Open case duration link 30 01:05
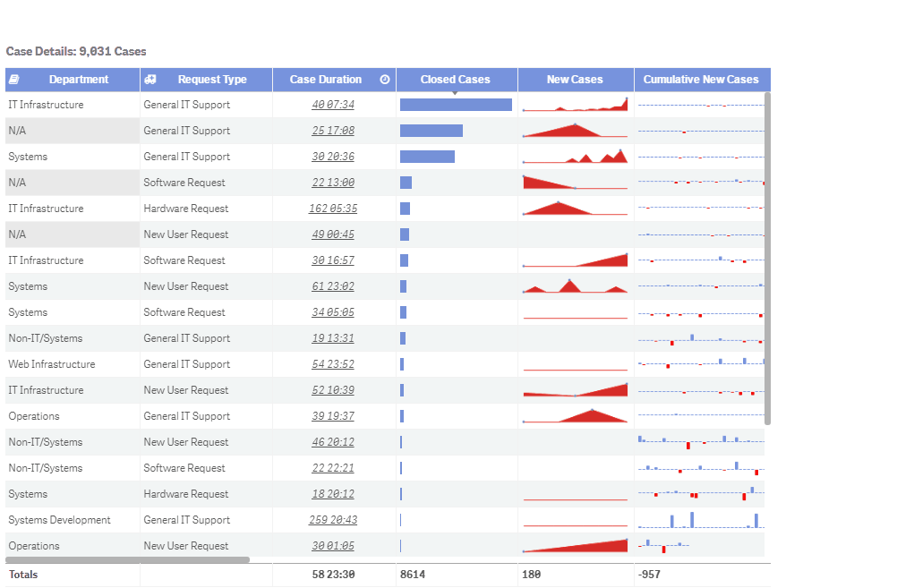 333,546
